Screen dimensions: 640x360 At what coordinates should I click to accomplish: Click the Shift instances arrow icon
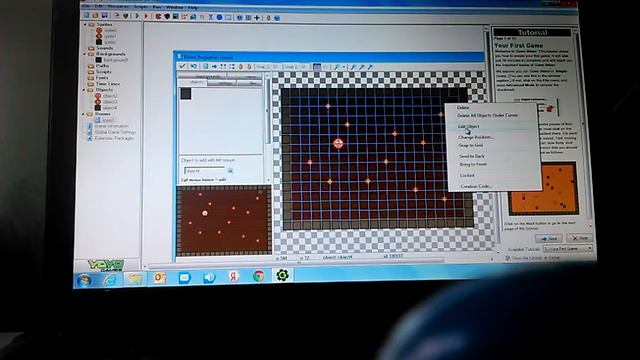(214, 67)
